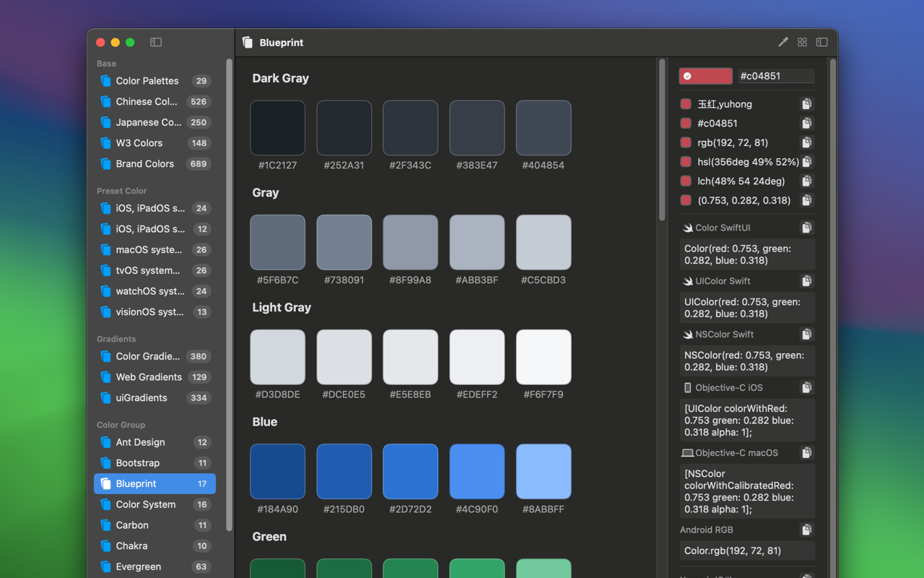Viewport: 924px width, 578px height.
Task: Select Blueprint color group
Action: click(154, 484)
